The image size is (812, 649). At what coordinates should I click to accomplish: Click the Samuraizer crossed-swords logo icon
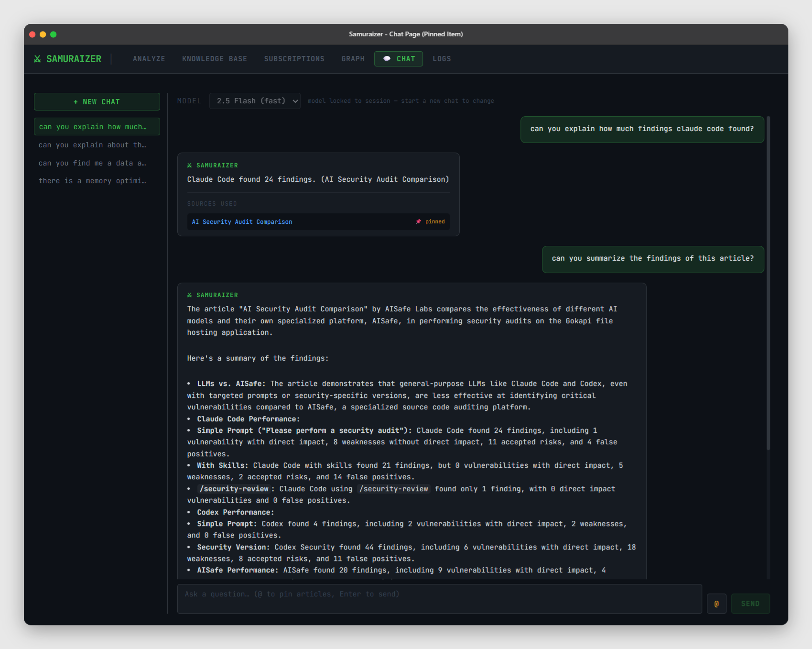[37, 59]
